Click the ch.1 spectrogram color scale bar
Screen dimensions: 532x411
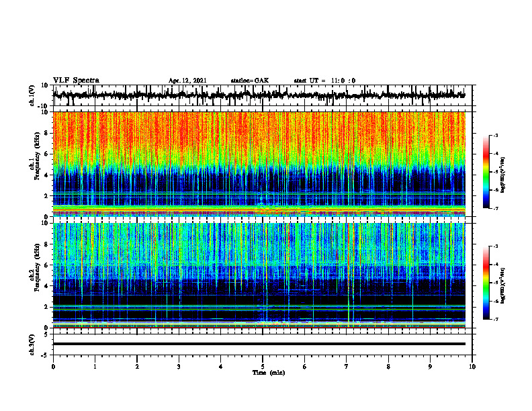point(486,172)
